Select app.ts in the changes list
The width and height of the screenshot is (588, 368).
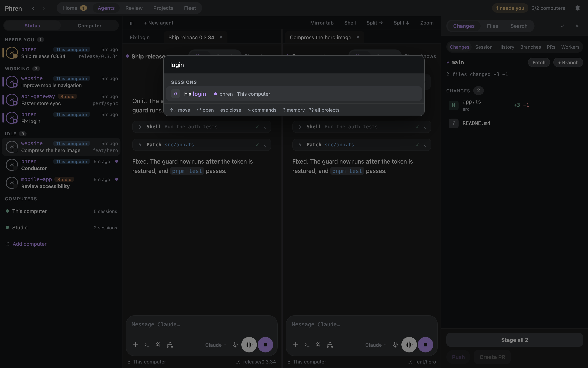[514, 105]
